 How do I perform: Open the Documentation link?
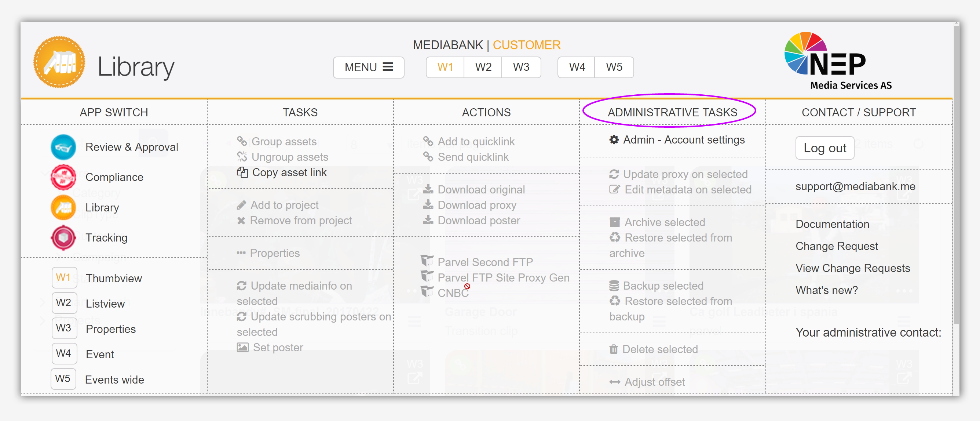[x=832, y=224]
